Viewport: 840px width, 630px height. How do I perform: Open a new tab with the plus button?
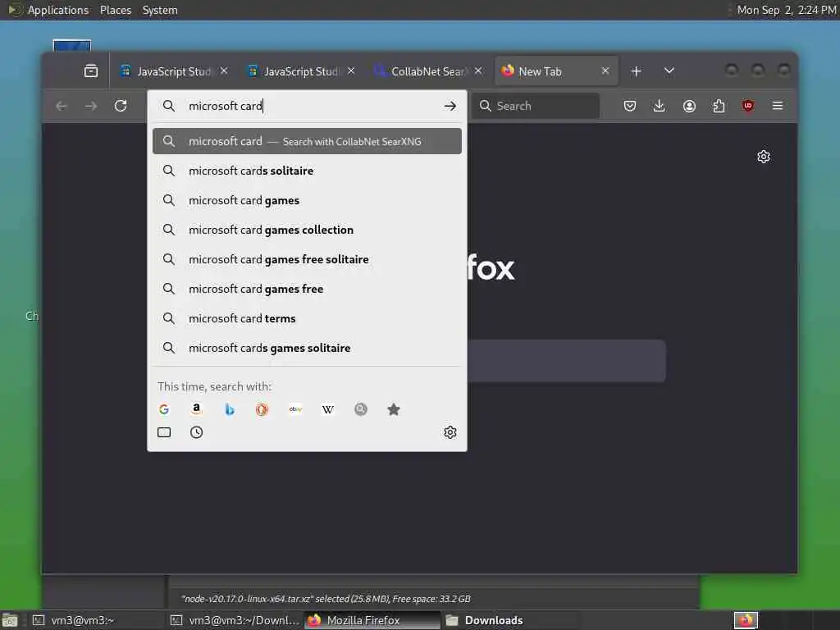tap(636, 71)
